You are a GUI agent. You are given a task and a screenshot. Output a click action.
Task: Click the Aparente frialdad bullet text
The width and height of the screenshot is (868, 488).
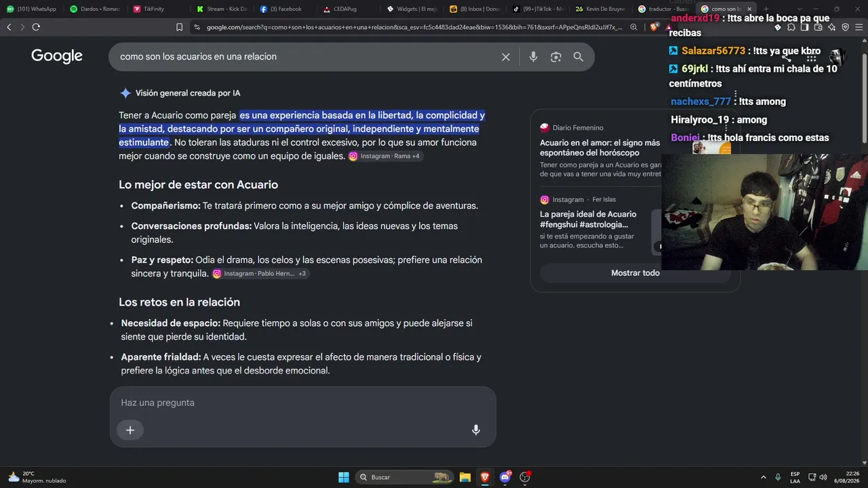301,364
